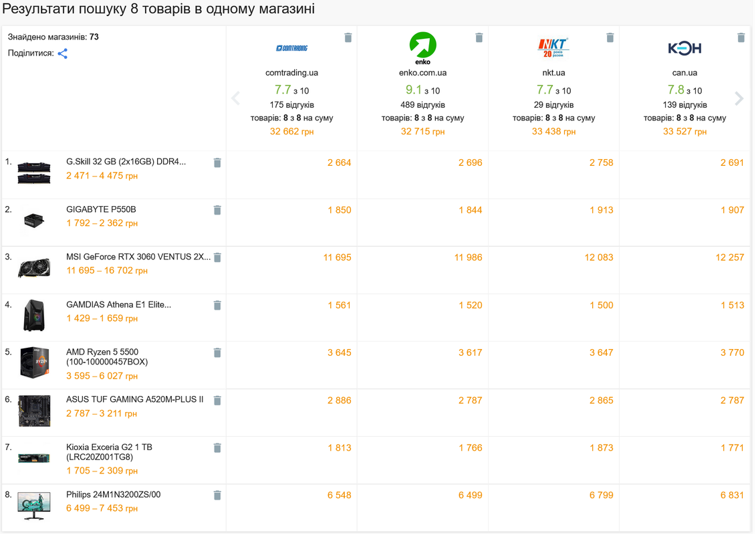Open AMD Ryzen 5 5500 product page
The height and width of the screenshot is (535, 756).
107,357
